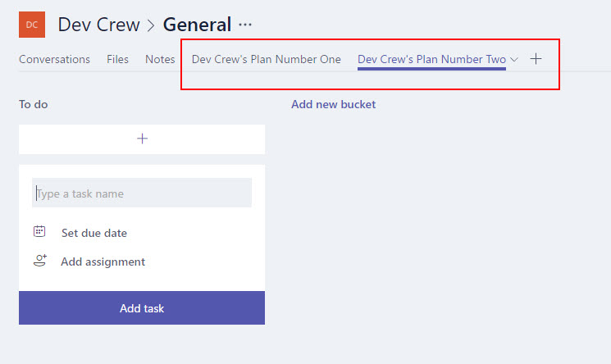Screen dimensions: 611x364
Task: Open Dev Crew's Plan Number One tab
Action: [267, 59]
